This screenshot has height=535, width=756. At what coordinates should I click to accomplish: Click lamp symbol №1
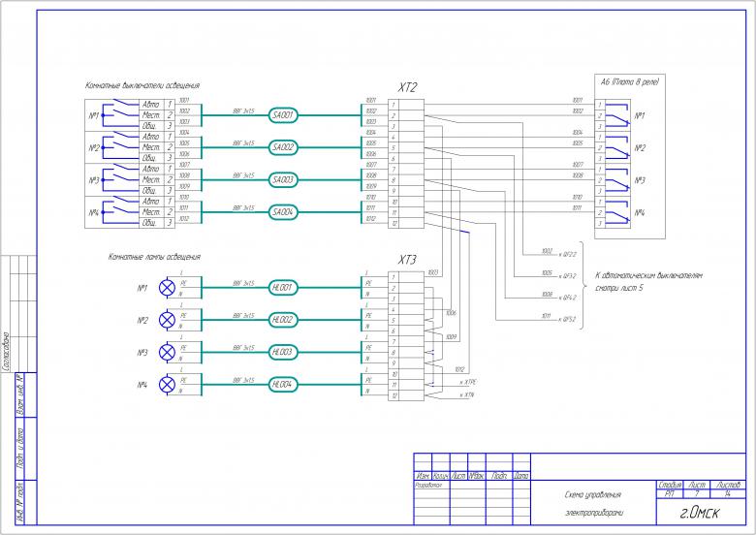(x=167, y=288)
